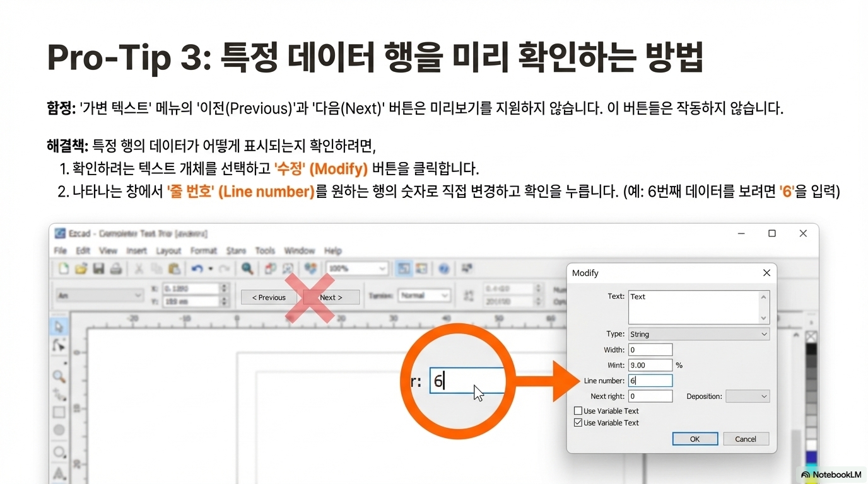The image size is (868, 484).
Task: Confirm the Modify dialog with OK
Action: click(695, 439)
